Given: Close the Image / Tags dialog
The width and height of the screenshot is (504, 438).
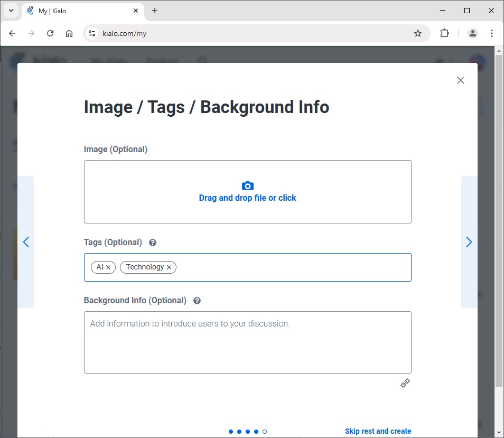Looking at the screenshot, I should [460, 80].
